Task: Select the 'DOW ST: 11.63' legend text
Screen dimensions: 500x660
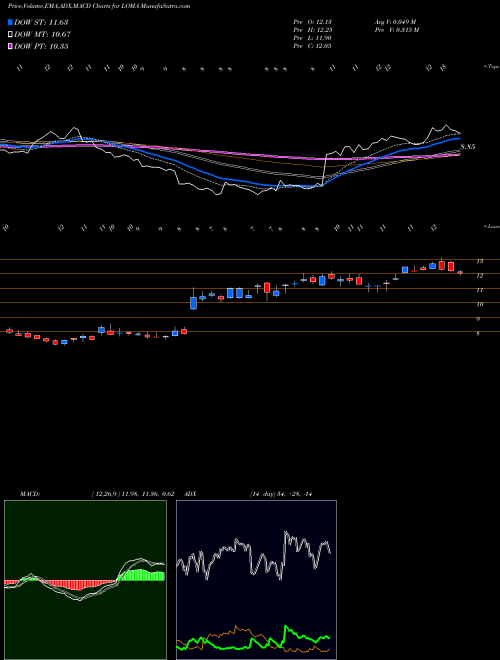Action: 41,22
